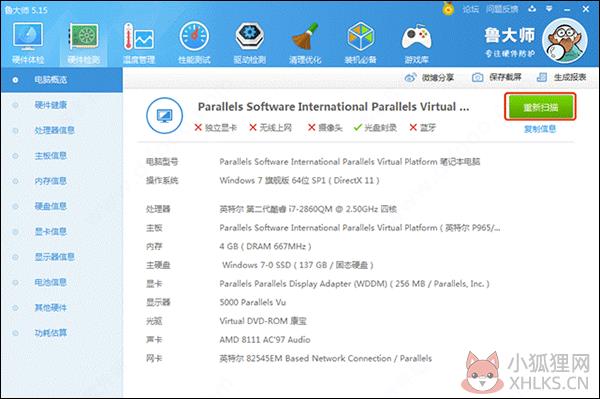Click the 蓝牙 status indicator
Screen dimensions: 600x399
point(422,127)
